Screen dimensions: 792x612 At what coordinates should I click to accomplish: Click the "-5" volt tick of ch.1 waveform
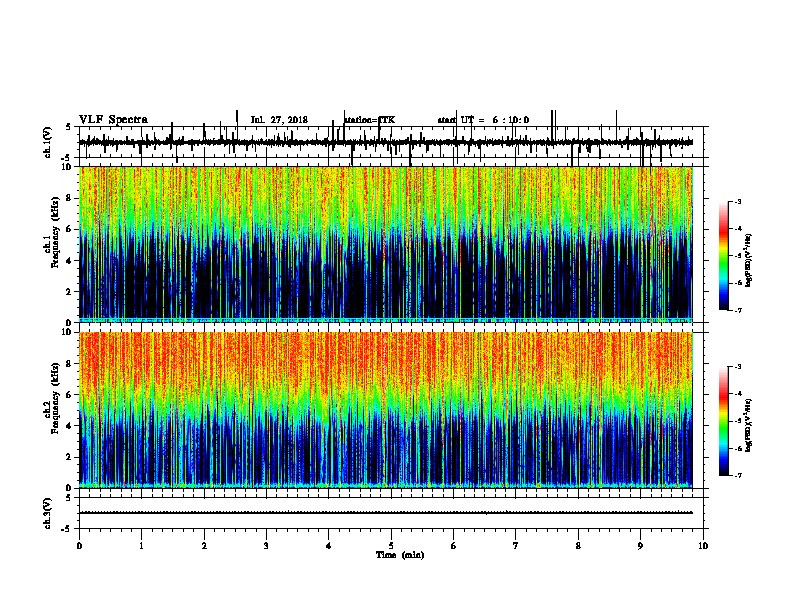click(67, 158)
